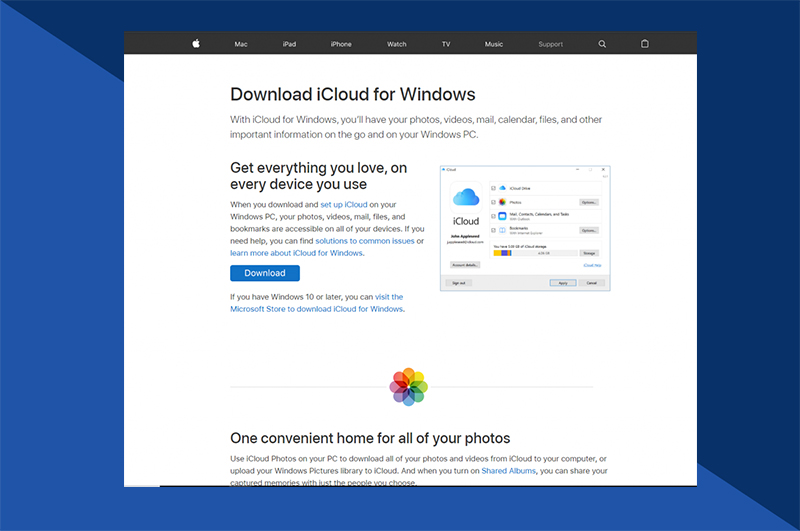The width and height of the screenshot is (800, 531).
Task: Open the Watch navigation item
Action: 396,44
